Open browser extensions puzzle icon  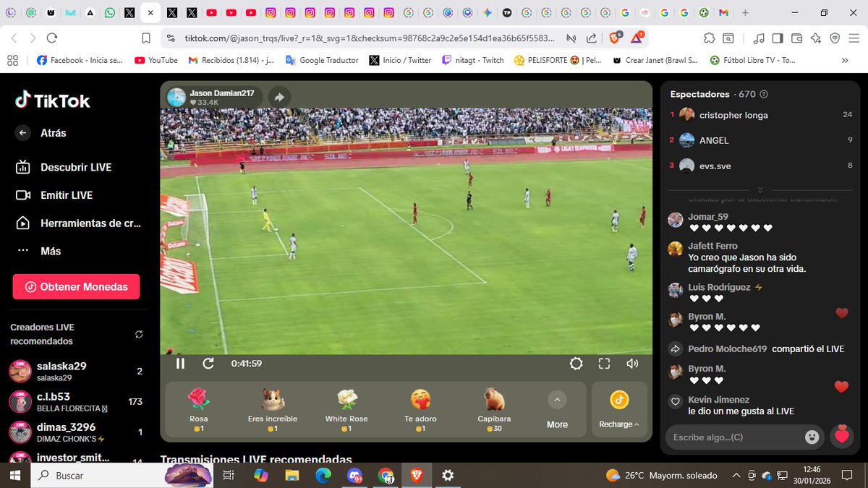(x=709, y=38)
